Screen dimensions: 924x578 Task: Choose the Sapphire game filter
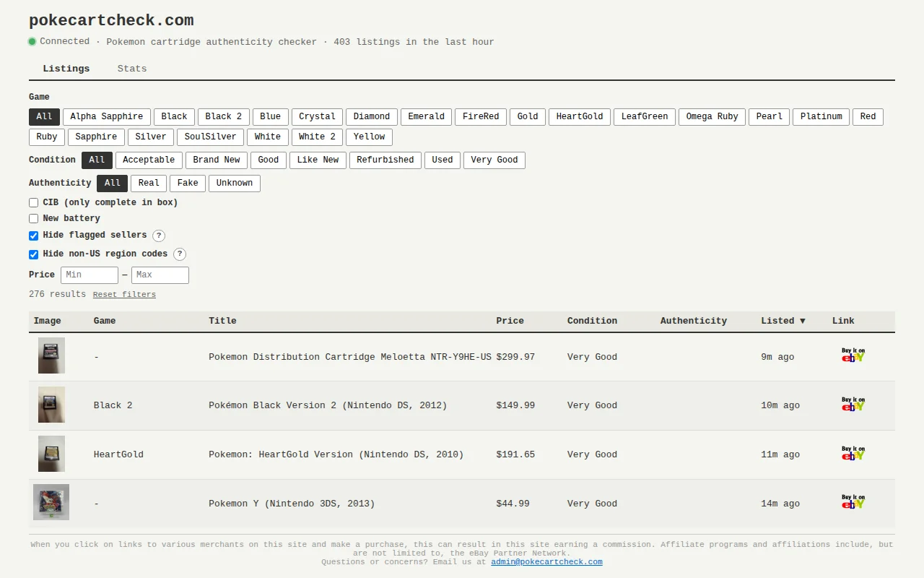pos(96,137)
